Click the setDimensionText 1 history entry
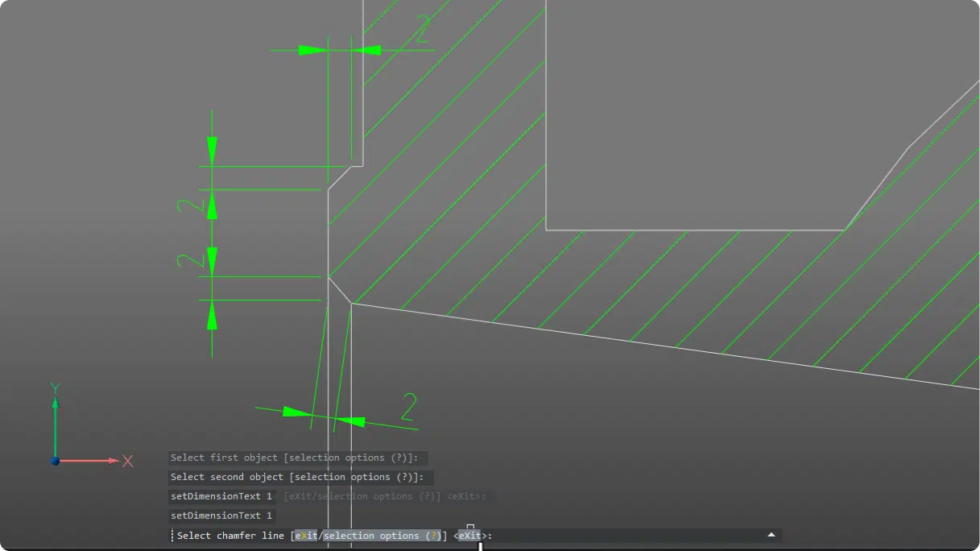Image resolution: width=980 pixels, height=551 pixels. click(221, 516)
